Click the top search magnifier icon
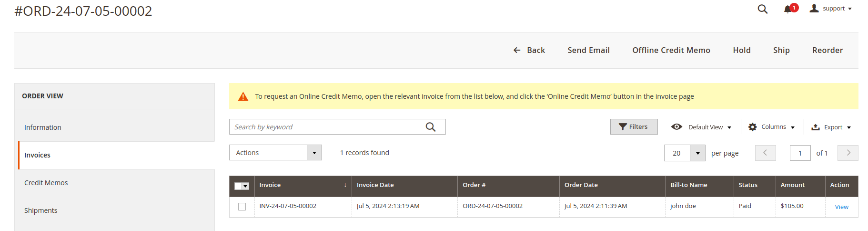This screenshot has width=868, height=231. pos(762,9)
